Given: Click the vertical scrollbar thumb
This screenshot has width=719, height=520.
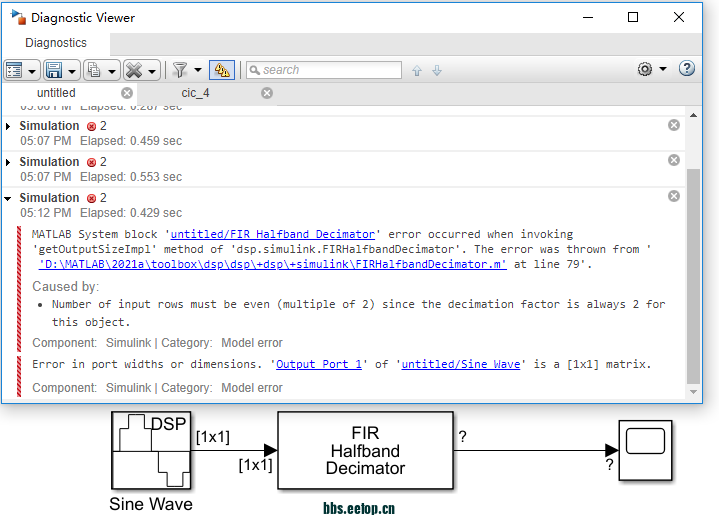Looking at the screenshot, I should tap(693, 277).
